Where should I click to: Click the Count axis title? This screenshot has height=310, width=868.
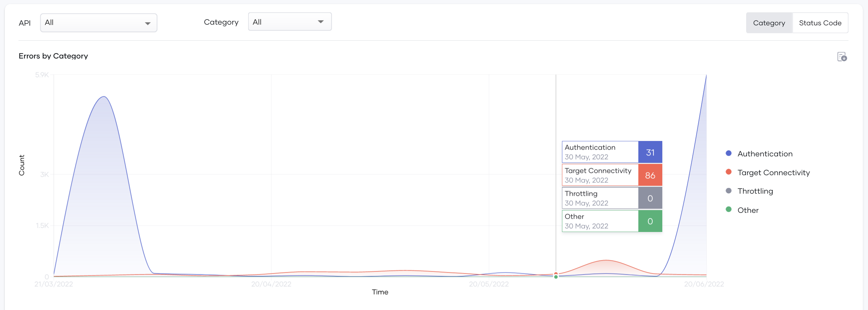pyautogui.click(x=22, y=165)
